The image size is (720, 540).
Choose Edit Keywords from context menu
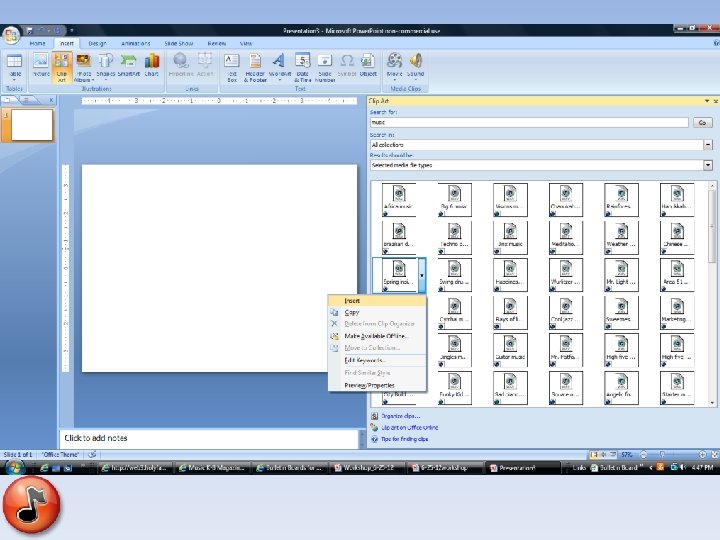tap(377, 360)
